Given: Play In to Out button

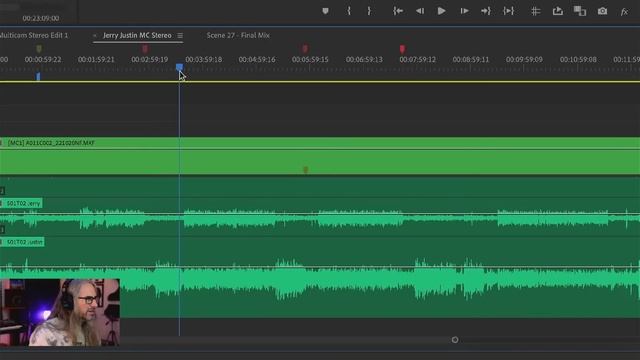Looking at the screenshot, I should (509, 11).
